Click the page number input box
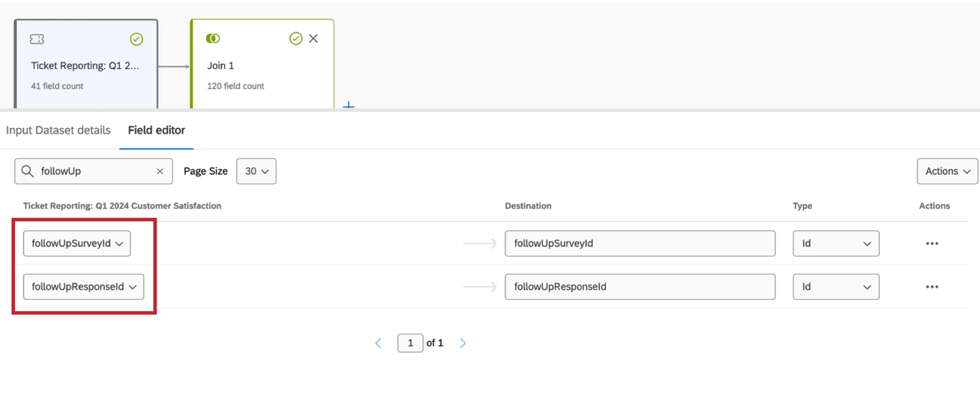980x393 pixels. point(410,343)
